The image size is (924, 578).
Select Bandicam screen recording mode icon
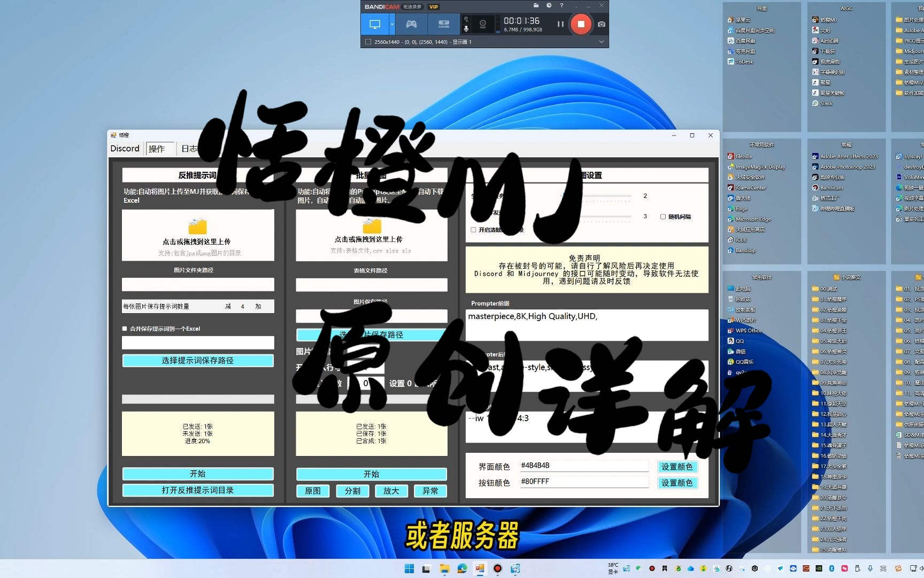point(375,24)
